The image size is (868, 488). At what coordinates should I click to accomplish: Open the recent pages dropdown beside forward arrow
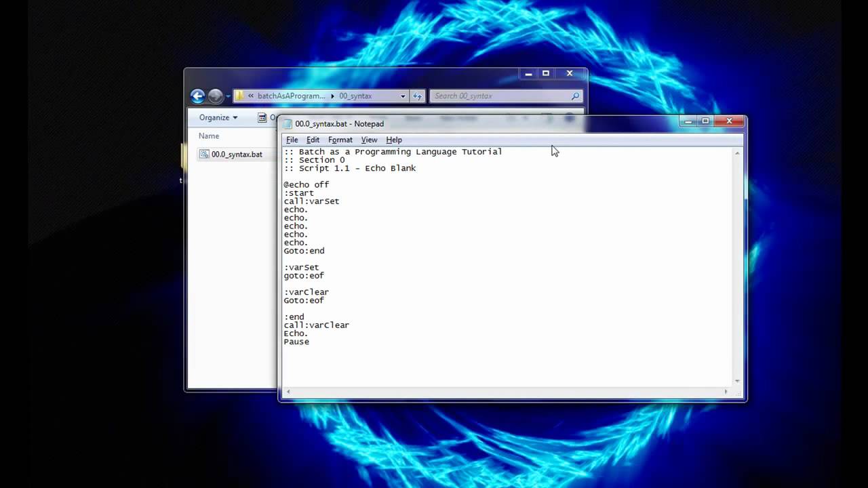(228, 96)
